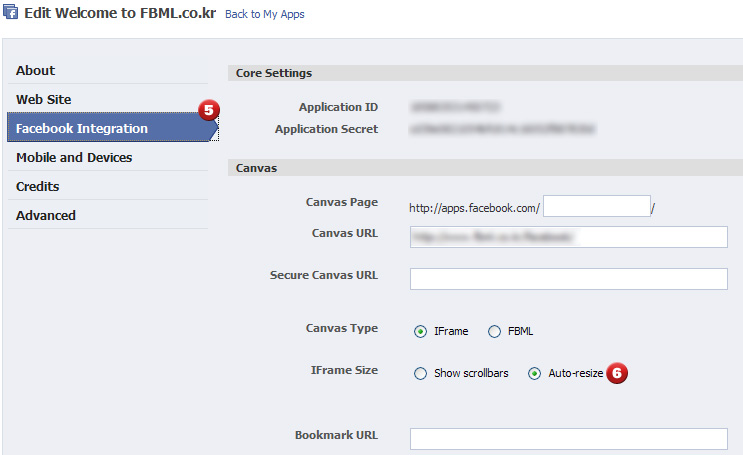The width and height of the screenshot is (743, 455).
Task: Click the 'Secure Canvas URL' label
Action: point(324,275)
